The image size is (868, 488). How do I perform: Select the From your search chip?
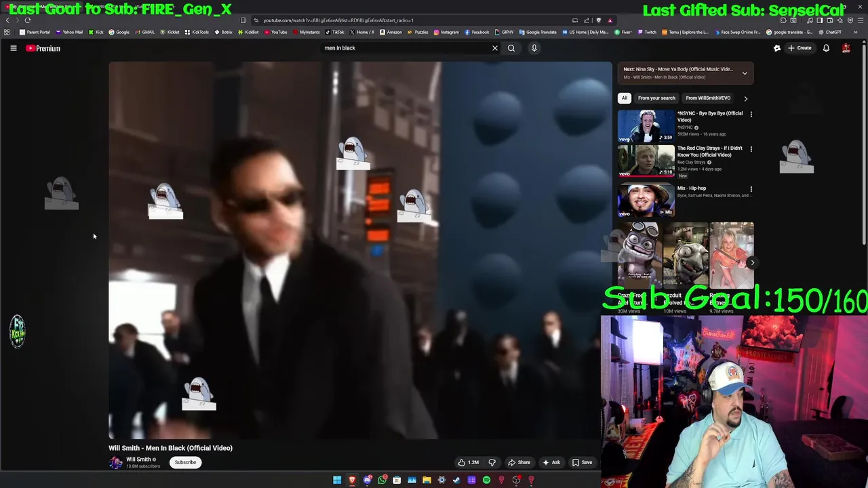point(656,98)
